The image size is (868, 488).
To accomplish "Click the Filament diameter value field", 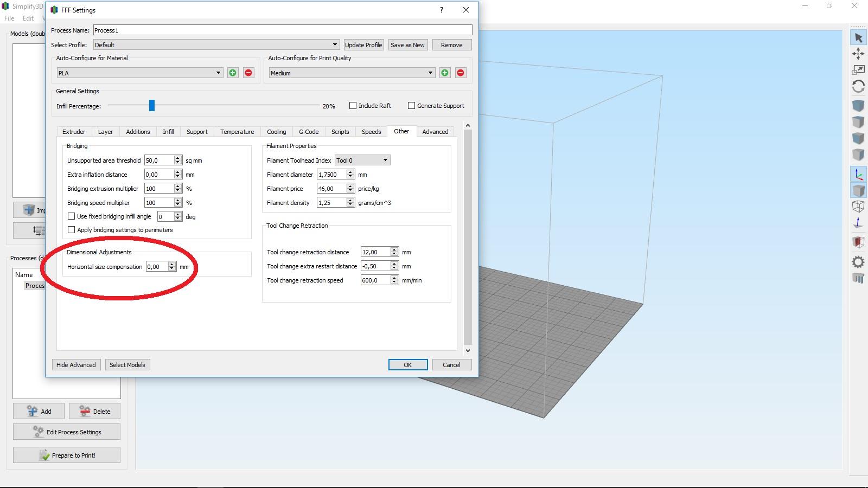I will pos(331,174).
